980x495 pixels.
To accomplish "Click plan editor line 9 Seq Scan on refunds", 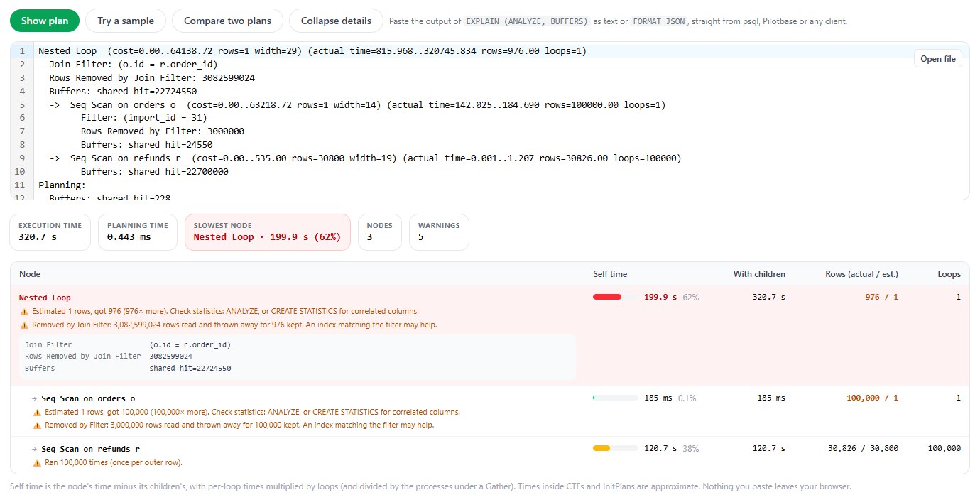I will [365, 158].
